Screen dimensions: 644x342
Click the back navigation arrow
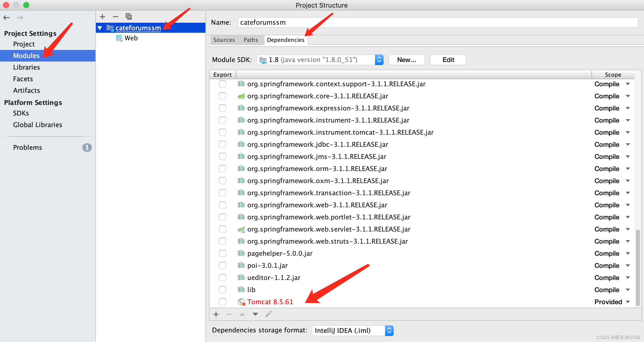point(7,18)
